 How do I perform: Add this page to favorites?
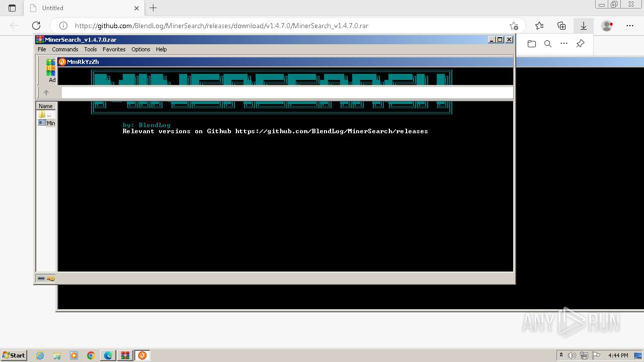514,26
